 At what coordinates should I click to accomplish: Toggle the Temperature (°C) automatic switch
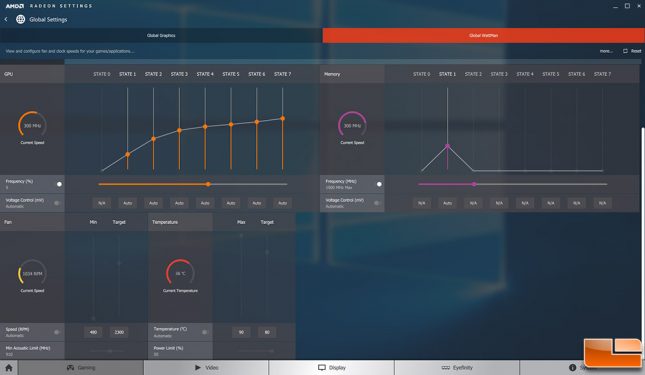pyautogui.click(x=204, y=332)
